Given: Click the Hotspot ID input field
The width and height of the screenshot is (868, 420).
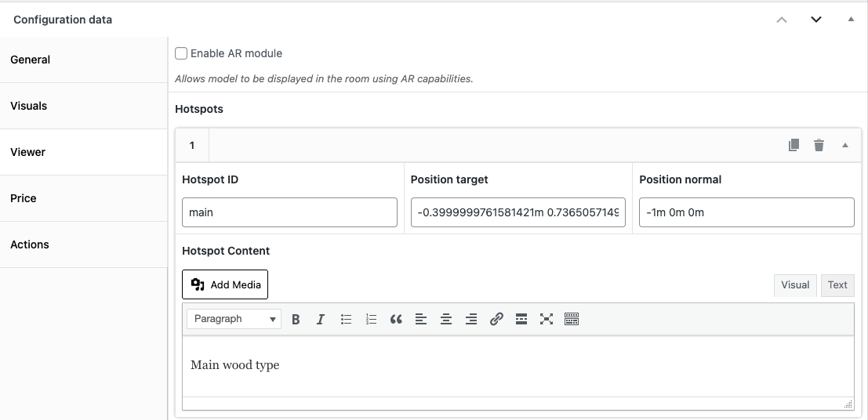Looking at the screenshot, I should [289, 212].
